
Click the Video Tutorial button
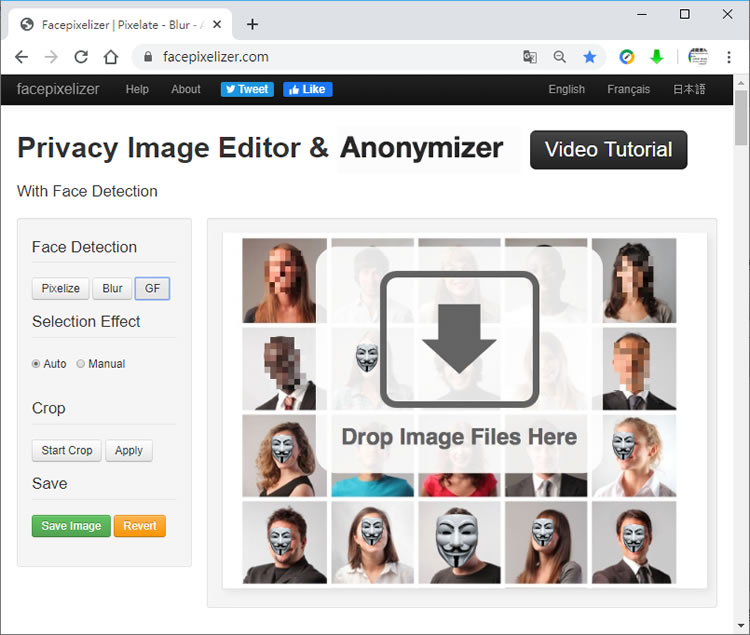tap(608, 150)
